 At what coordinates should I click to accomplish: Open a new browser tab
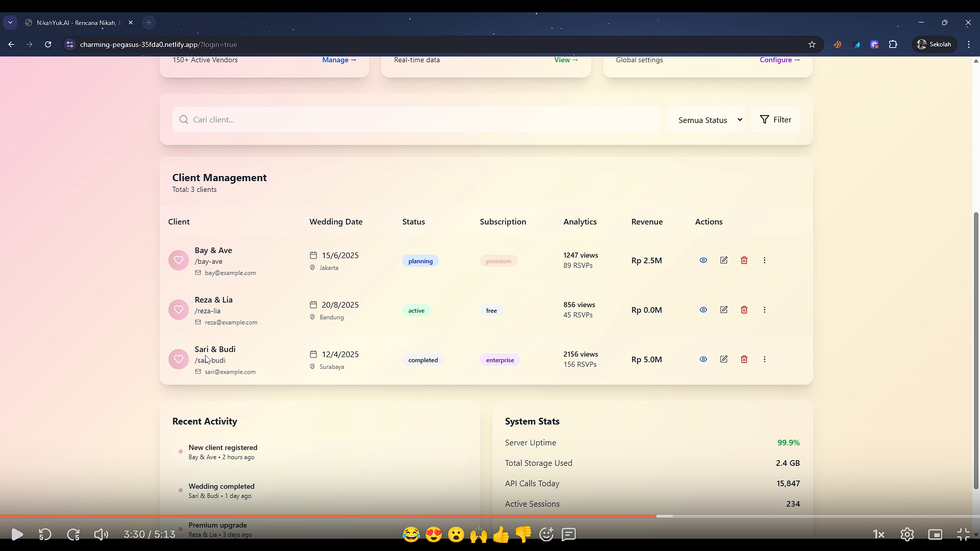click(149, 22)
